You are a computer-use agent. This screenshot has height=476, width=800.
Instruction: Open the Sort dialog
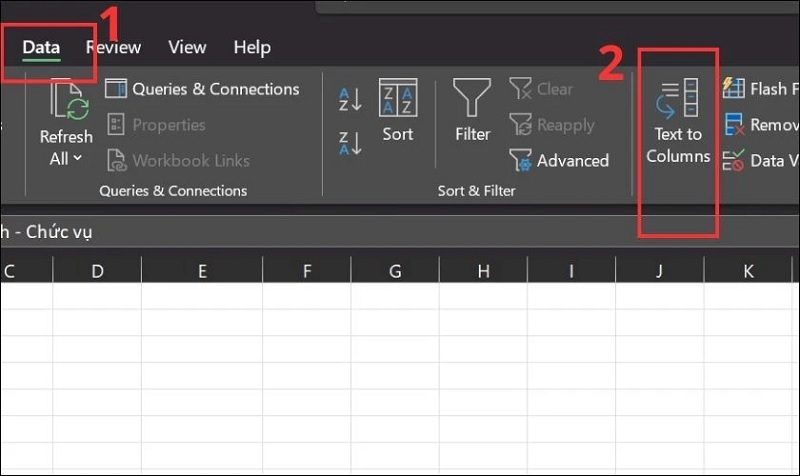(397, 110)
